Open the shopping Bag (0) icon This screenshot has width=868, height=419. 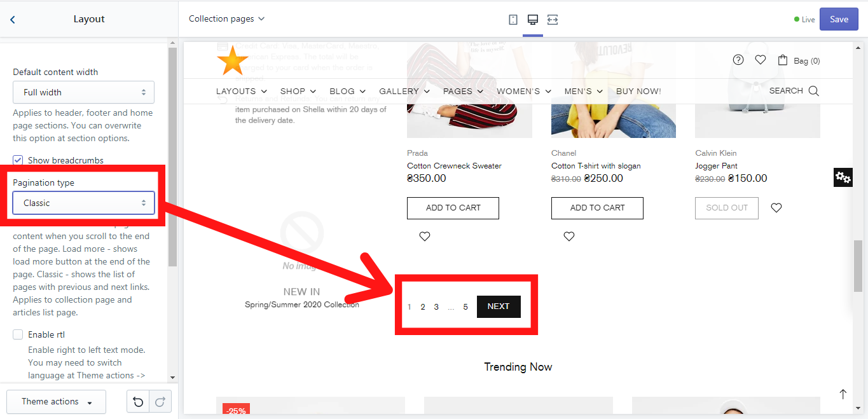(x=799, y=60)
